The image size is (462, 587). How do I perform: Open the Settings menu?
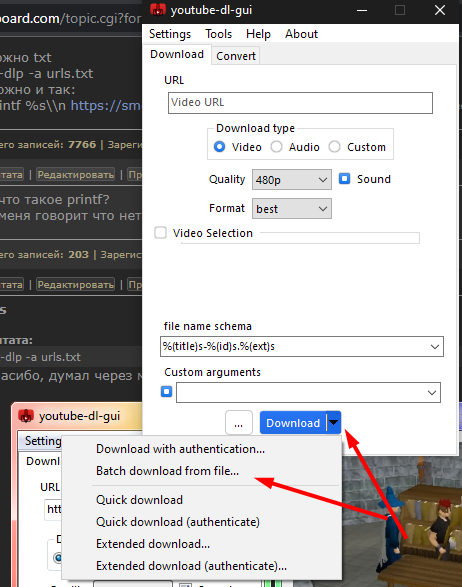click(170, 34)
